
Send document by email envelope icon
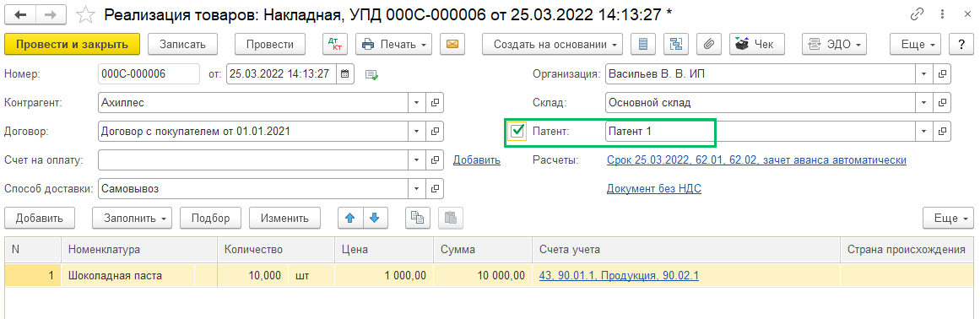pos(452,45)
